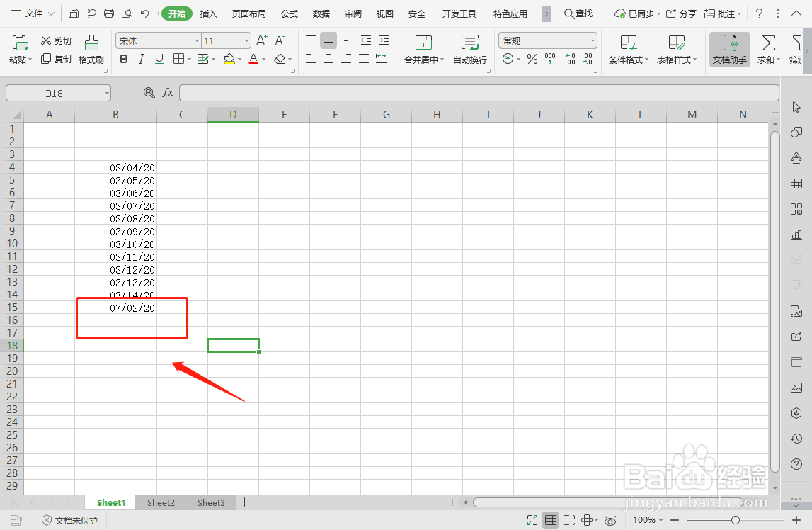Center text horizontally
The height and width of the screenshot is (530, 812).
pyautogui.click(x=328, y=59)
